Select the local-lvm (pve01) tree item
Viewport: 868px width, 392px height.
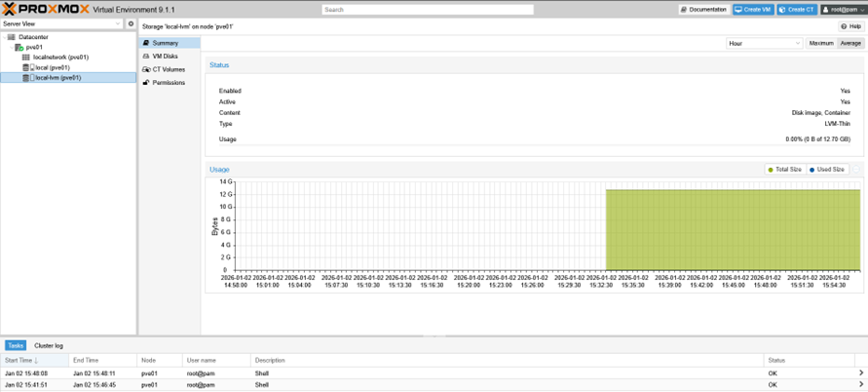tap(68, 78)
